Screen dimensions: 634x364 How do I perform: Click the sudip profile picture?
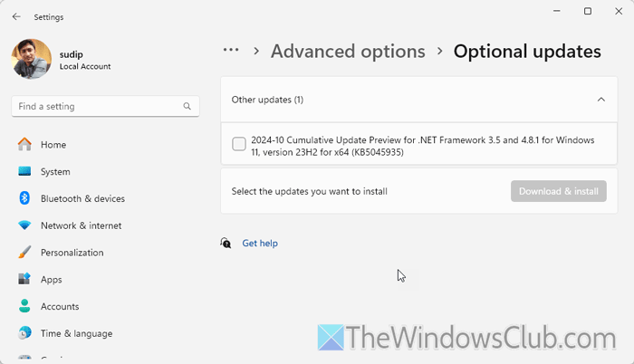click(33, 59)
